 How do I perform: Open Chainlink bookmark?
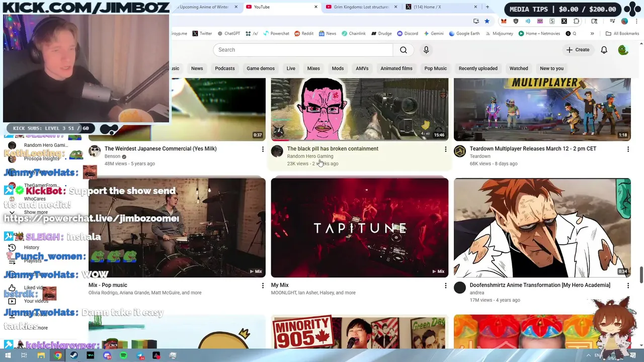pos(354,34)
